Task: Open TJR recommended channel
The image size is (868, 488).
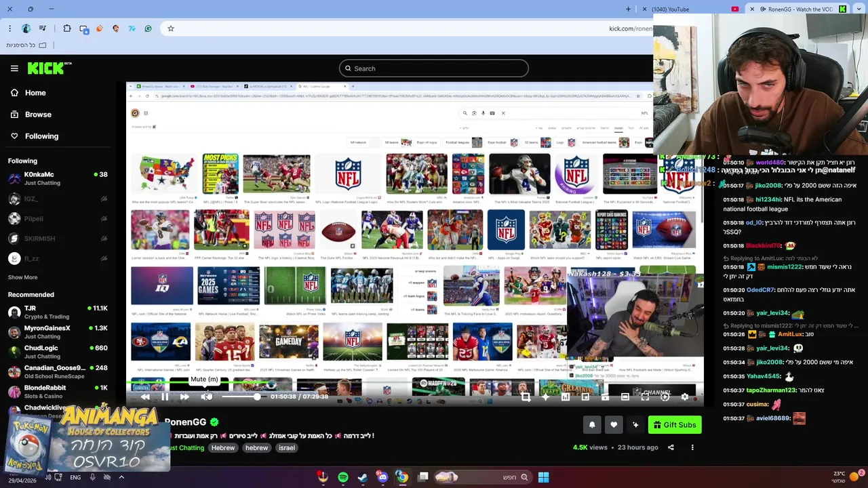Action: click(x=58, y=312)
